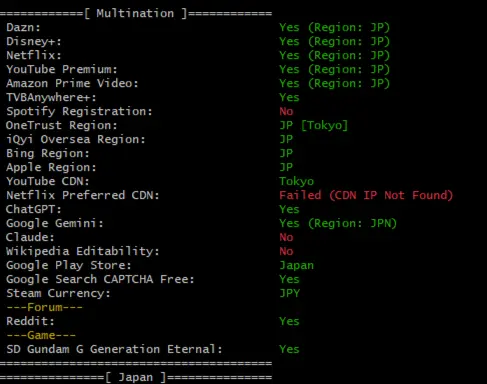Click the SD Gundam G Generation "Yes" result

289,349
